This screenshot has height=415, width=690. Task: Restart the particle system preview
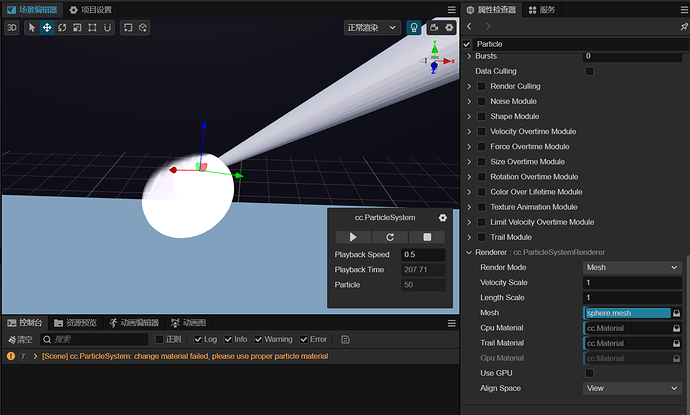[390, 237]
